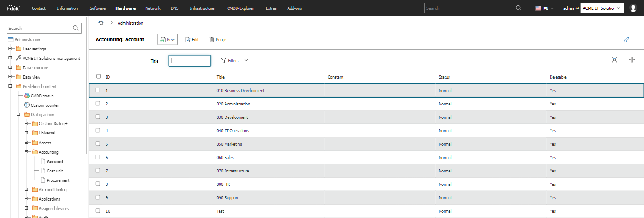Click the Dialog admin folder

(42, 115)
